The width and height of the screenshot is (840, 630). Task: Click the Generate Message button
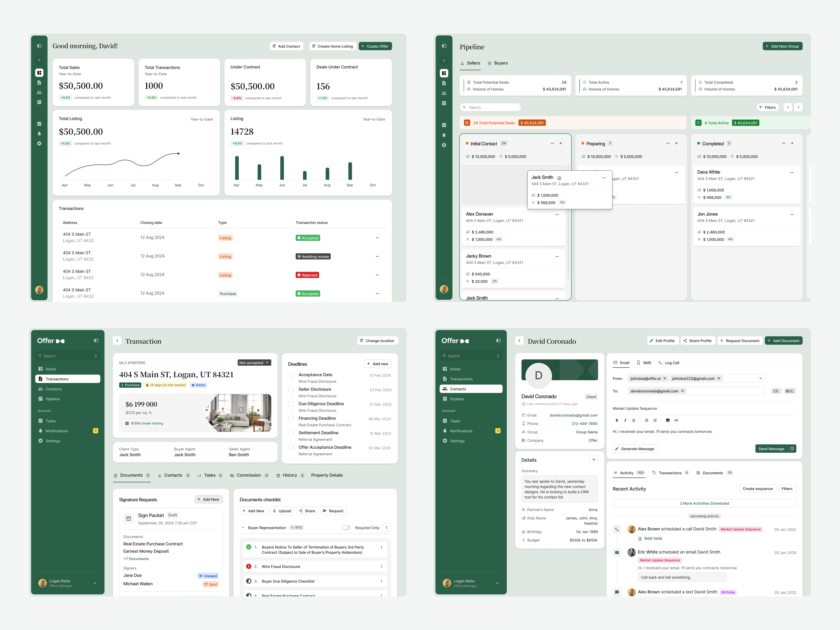[x=635, y=448]
